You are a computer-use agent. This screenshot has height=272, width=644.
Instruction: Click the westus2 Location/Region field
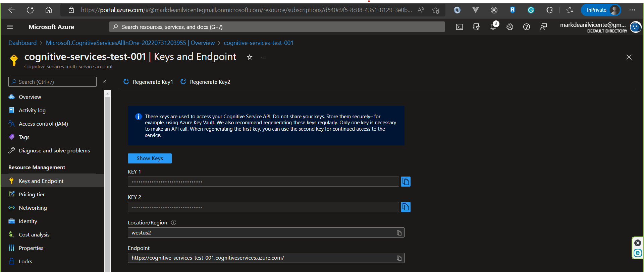266,232
